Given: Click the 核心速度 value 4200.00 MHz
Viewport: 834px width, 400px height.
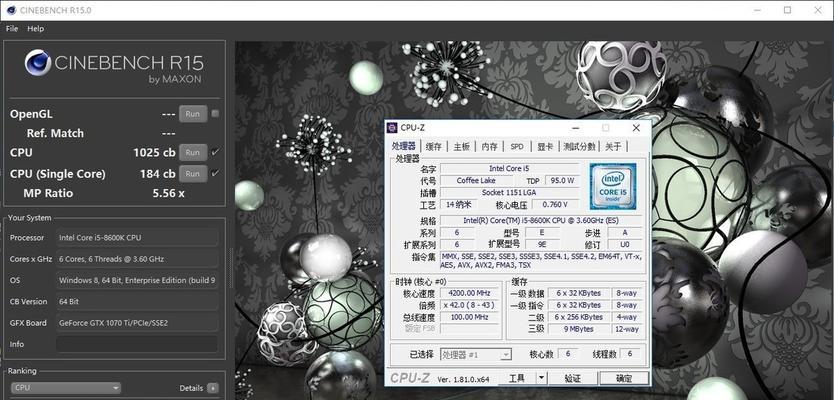Looking at the screenshot, I should point(469,293).
